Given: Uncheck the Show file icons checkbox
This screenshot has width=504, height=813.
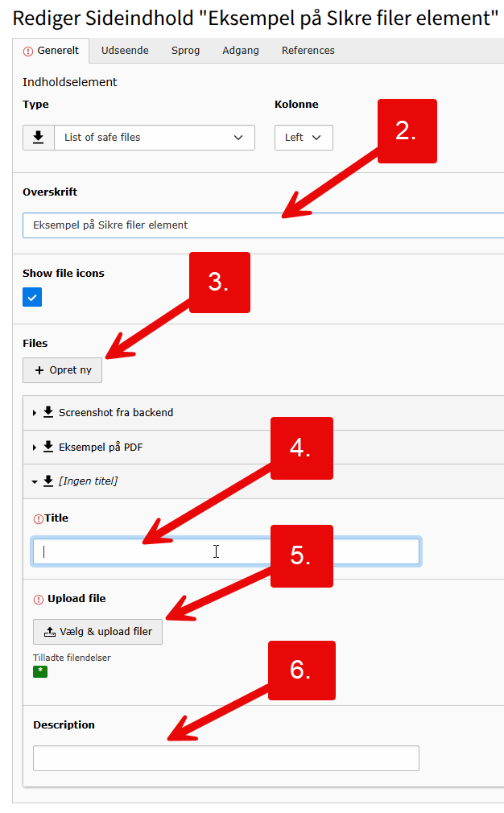Looking at the screenshot, I should [32, 297].
